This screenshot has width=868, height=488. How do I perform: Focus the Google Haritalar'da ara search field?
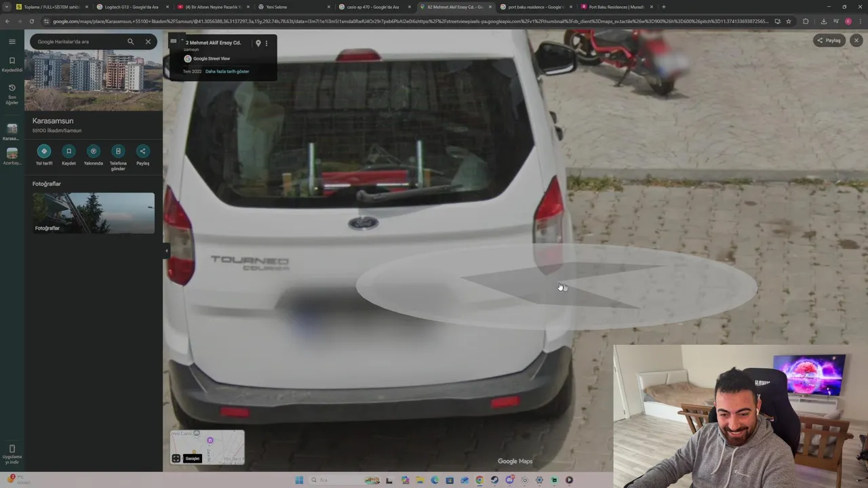pos(78,41)
